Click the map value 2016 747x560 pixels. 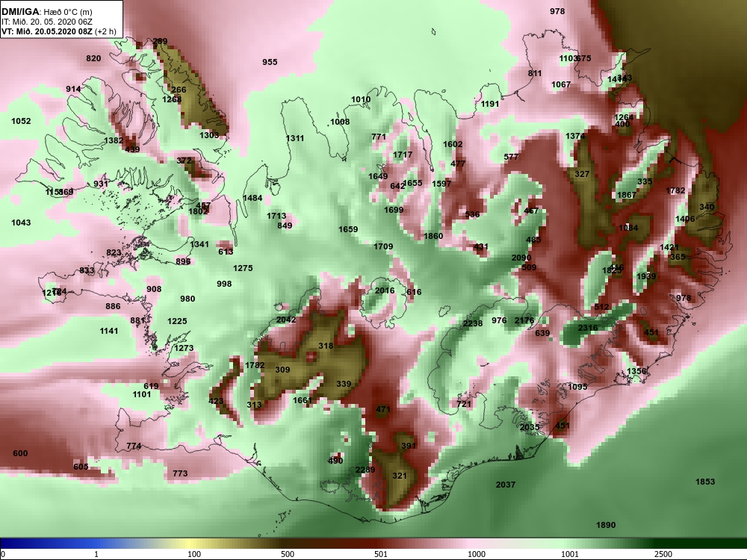coord(385,290)
